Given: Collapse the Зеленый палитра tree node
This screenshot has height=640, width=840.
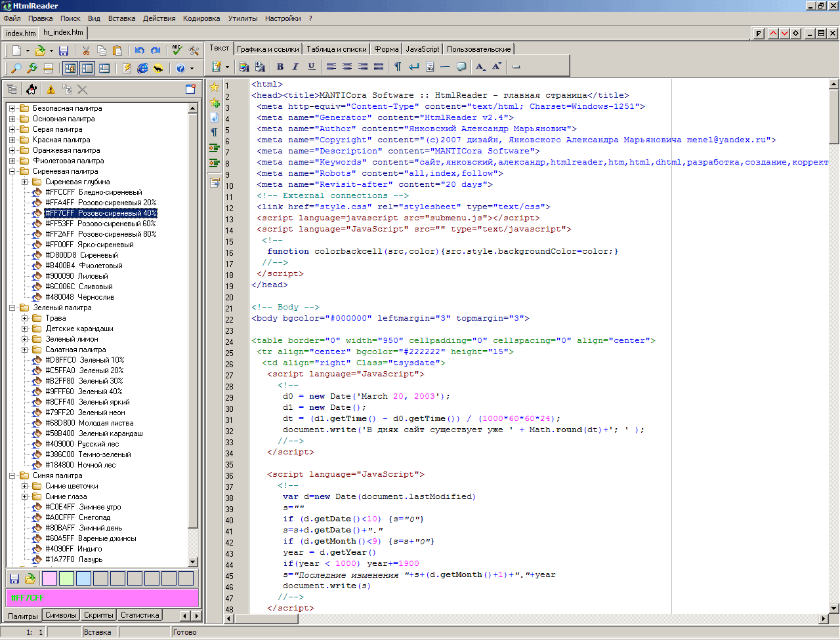Looking at the screenshot, I should tap(12, 308).
